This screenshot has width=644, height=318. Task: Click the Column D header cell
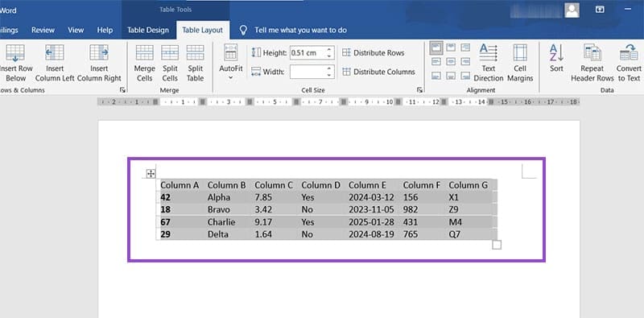click(x=321, y=185)
